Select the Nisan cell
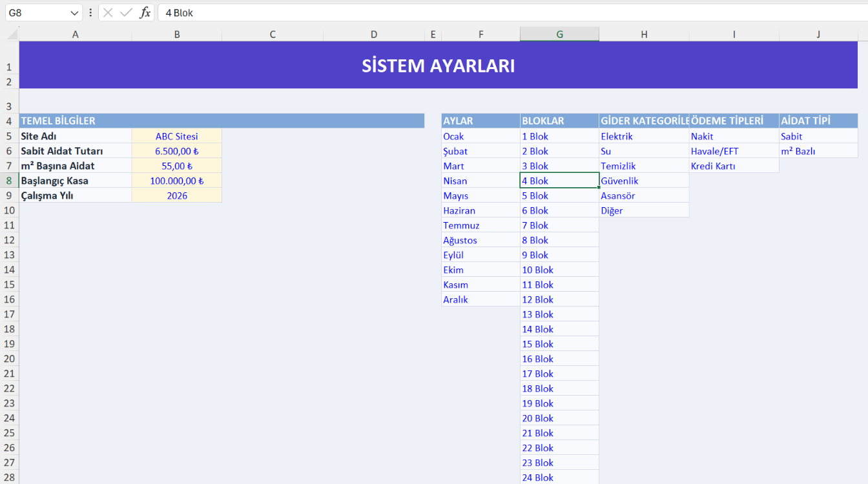The height and width of the screenshot is (484, 868). pos(481,181)
